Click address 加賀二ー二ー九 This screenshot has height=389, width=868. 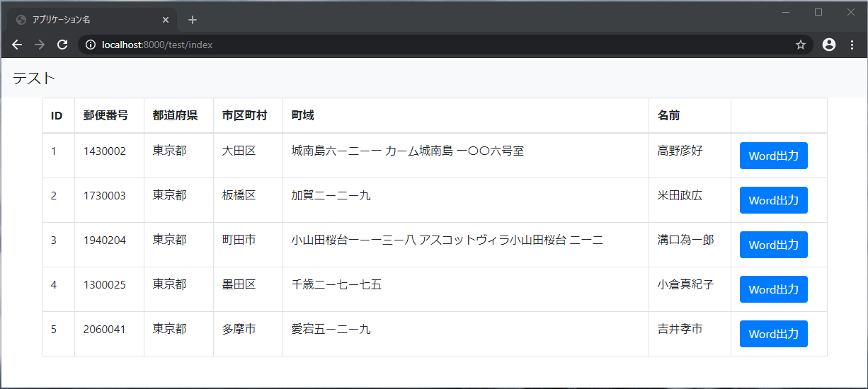[331, 195]
